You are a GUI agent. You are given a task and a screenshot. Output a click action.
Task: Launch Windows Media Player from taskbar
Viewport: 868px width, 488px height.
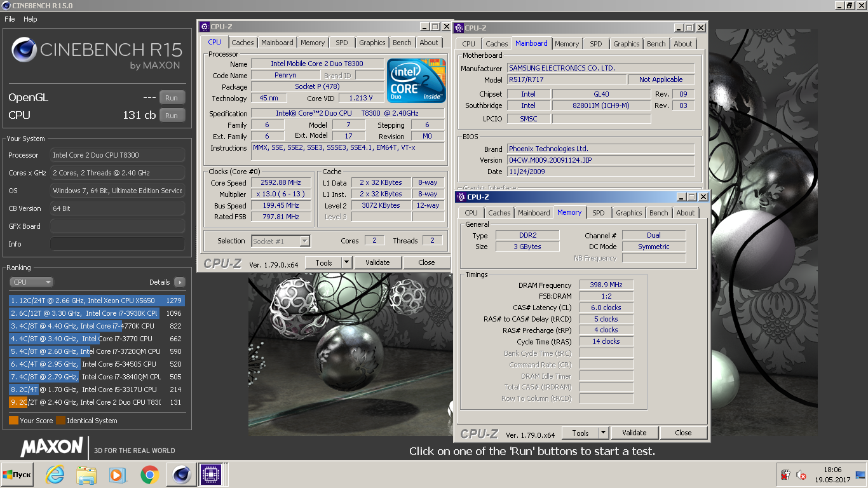tap(117, 475)
